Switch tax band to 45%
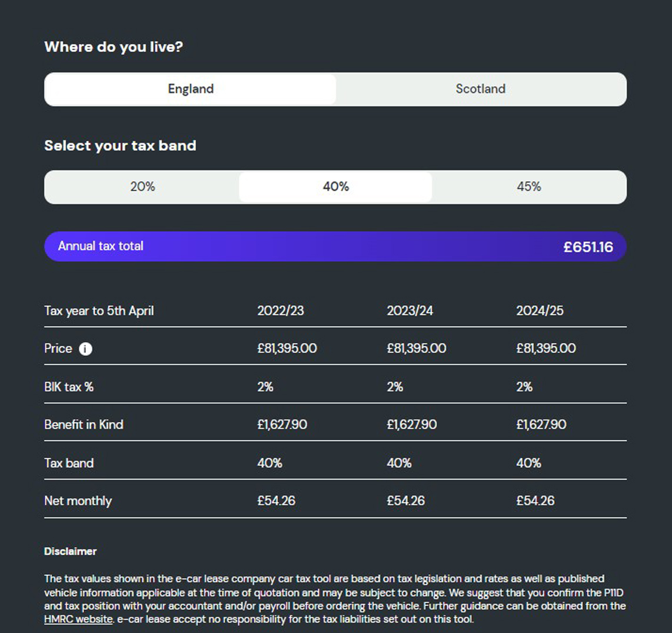This screenshot has width=672, height=633. click(x=529, y=186)
